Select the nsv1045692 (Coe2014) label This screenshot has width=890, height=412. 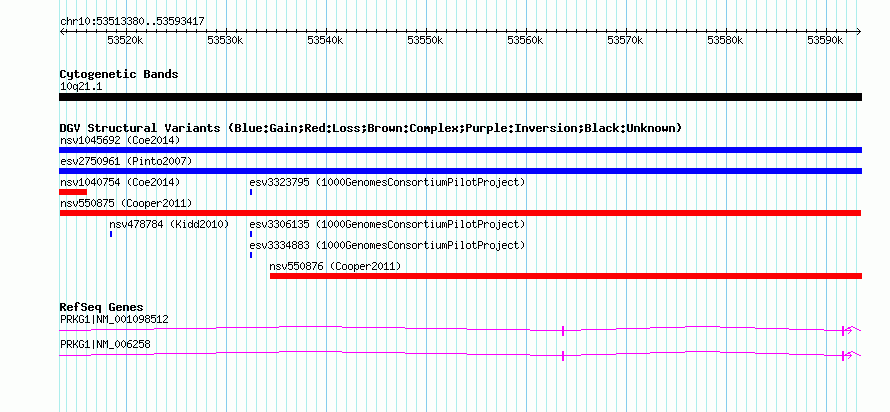click(120, 140)
